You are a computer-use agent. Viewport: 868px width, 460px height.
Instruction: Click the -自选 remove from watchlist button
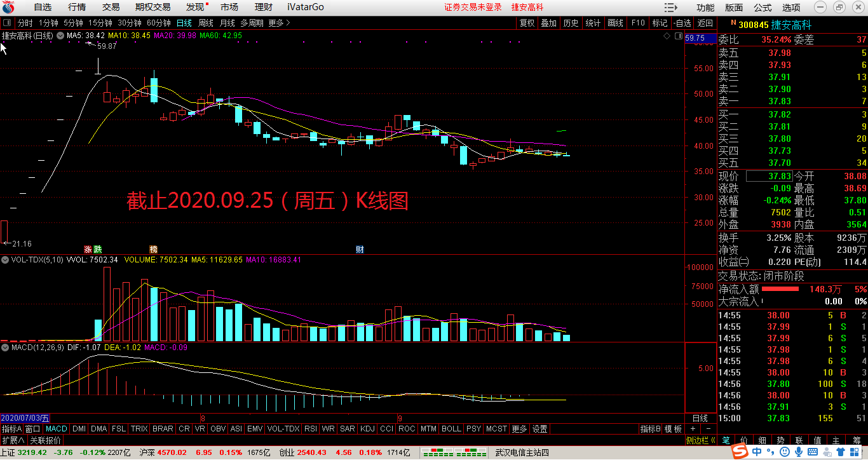coord(682,23)
